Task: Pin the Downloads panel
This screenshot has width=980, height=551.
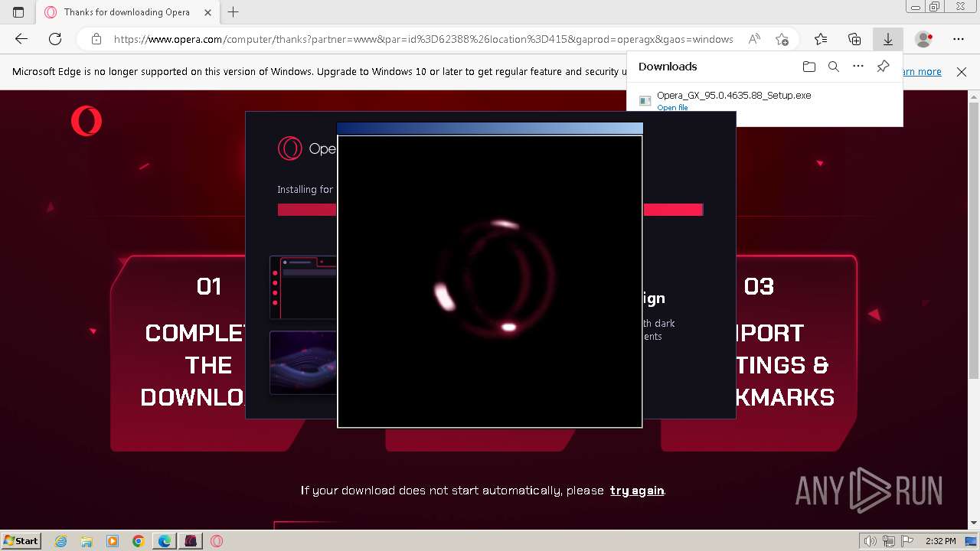Action: pyautogui.click(x=883, y=67)
